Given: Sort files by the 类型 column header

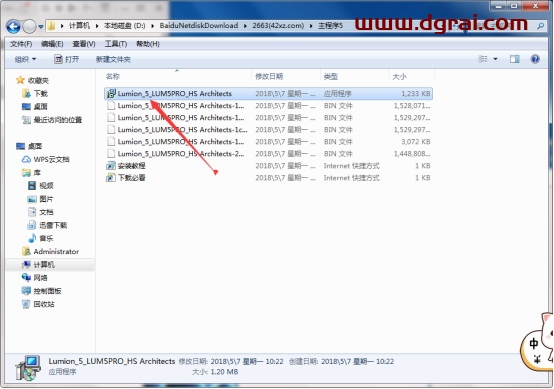Looking at the screenshot, I should [x=331, y=76].
